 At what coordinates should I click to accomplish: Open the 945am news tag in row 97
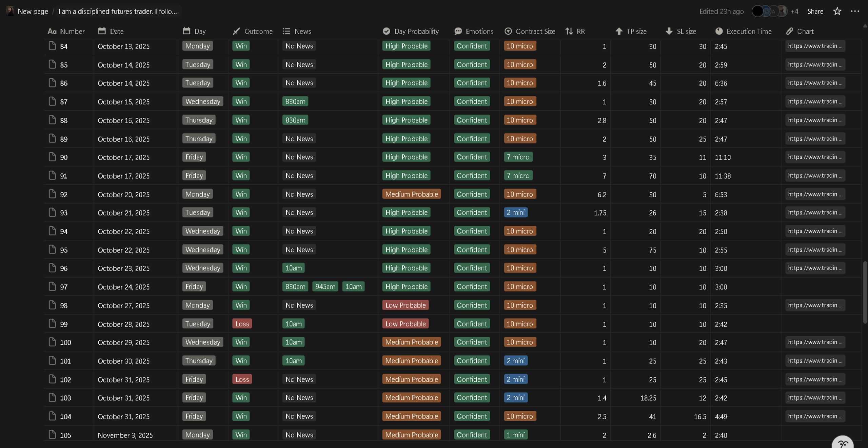325,287
